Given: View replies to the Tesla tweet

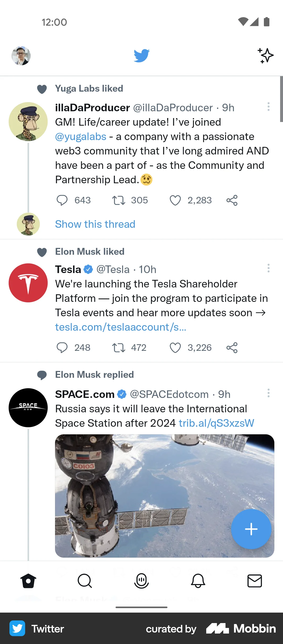Looking at the screenshot, I should 63,347.
